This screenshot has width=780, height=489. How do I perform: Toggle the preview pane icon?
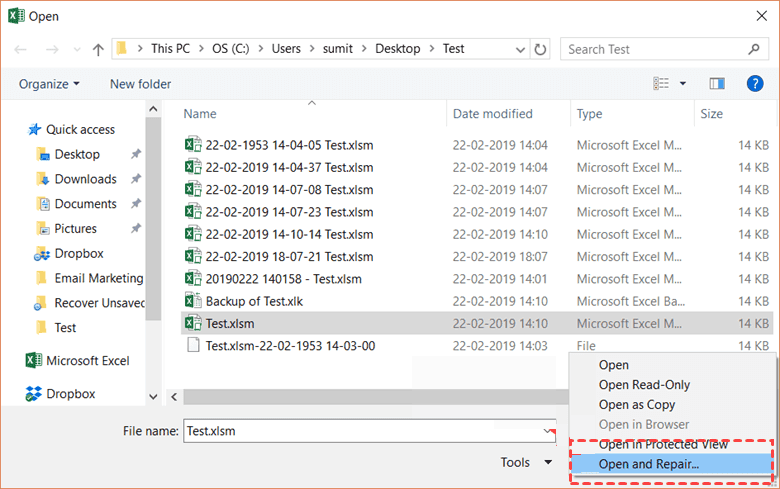point(717,84)
